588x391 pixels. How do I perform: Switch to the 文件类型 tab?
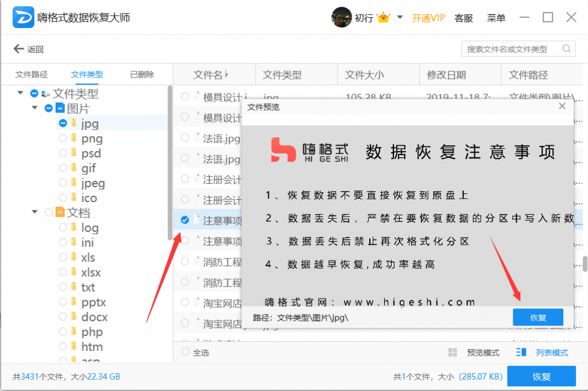pos(87,74)
